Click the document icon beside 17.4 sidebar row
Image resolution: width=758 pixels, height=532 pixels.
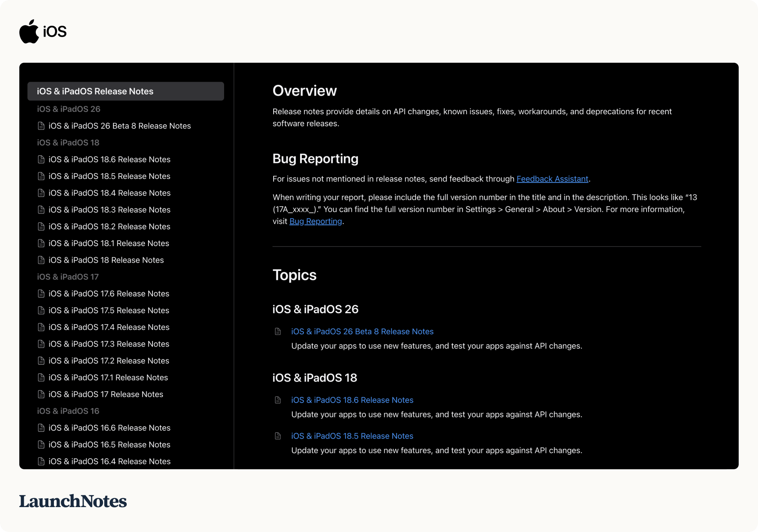click(41, 327)
